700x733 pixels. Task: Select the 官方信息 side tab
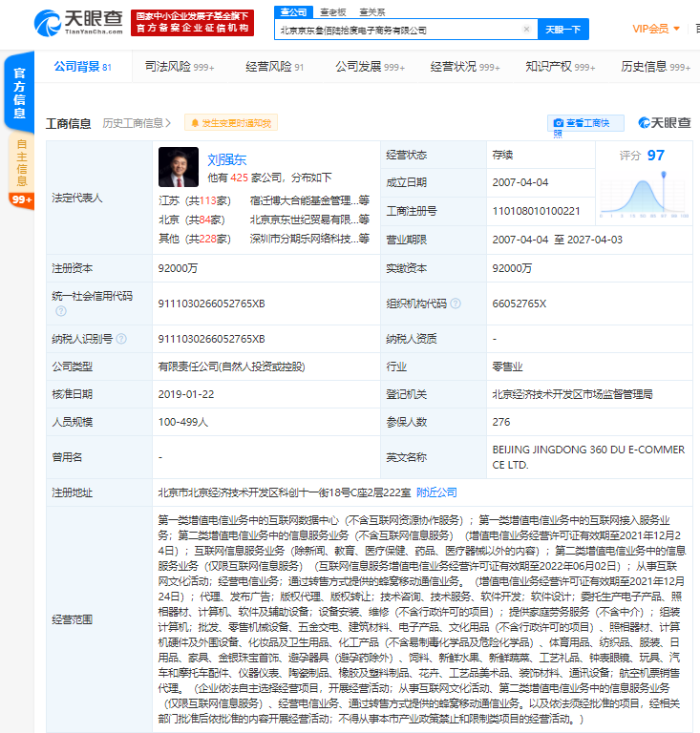(19, 93)
